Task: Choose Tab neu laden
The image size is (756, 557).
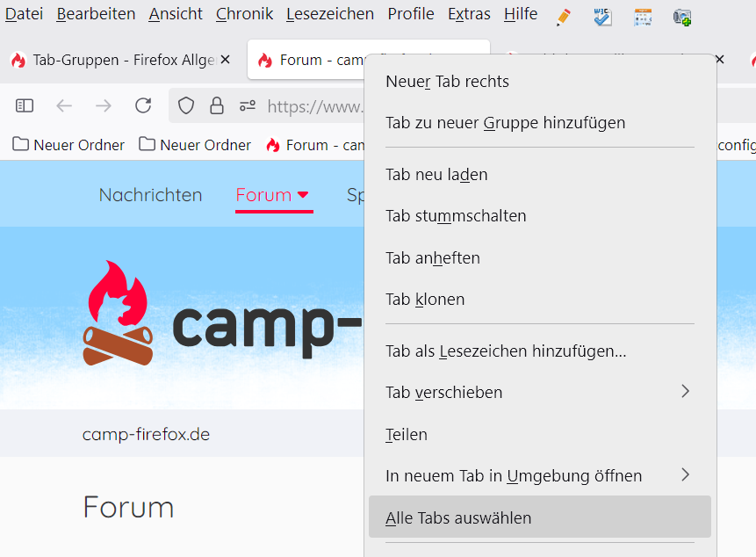Action: click(540, 175)
